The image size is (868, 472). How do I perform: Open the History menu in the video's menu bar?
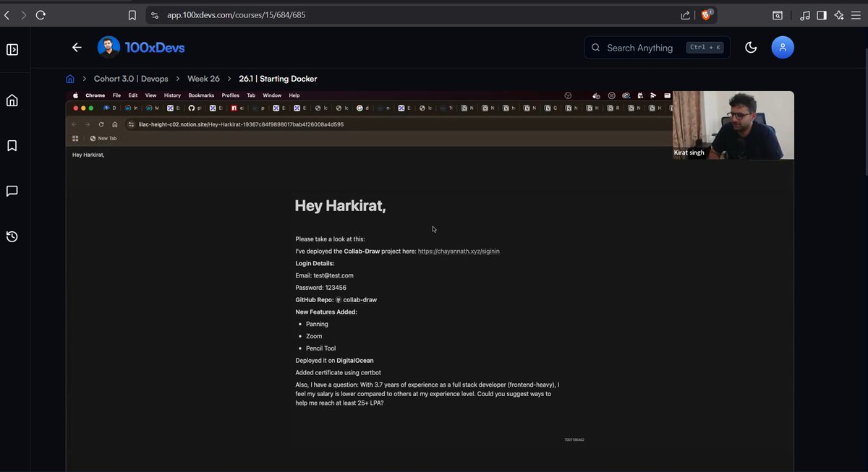coord(172,95)
